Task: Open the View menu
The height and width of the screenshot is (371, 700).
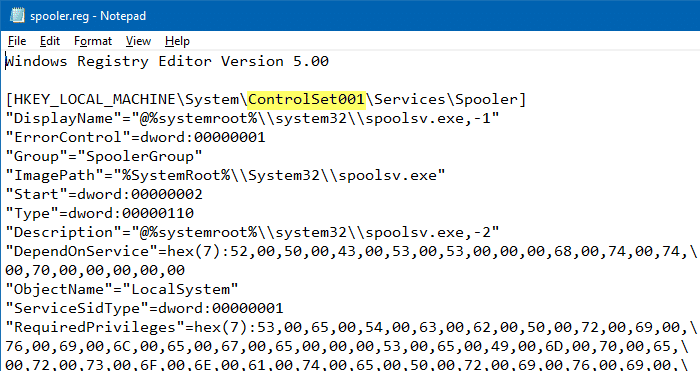Action: [x=138, y=41]
